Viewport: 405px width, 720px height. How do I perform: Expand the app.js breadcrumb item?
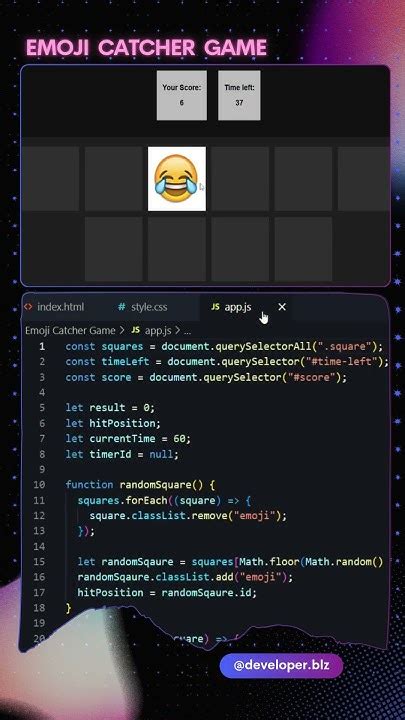pyautogui.click(x=158, y=330)
